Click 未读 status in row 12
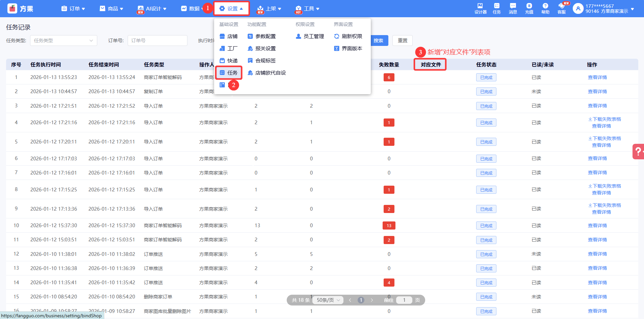644x319 pixels. pos(536,254)
